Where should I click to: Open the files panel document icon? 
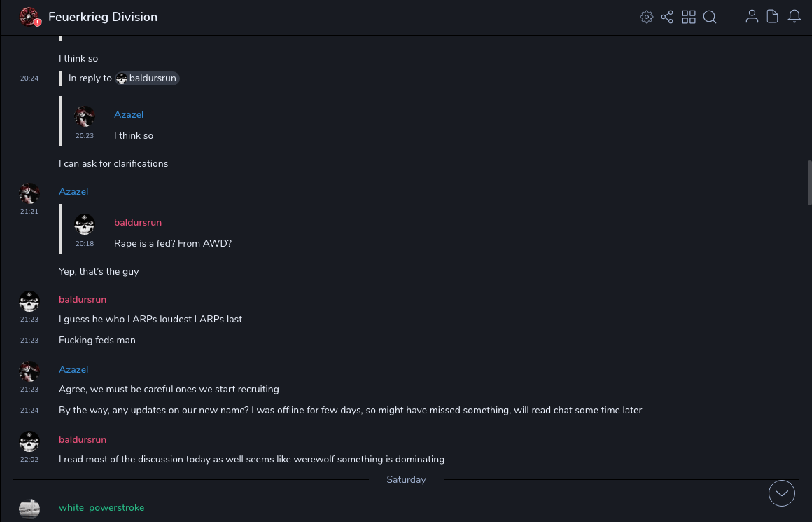773,17
